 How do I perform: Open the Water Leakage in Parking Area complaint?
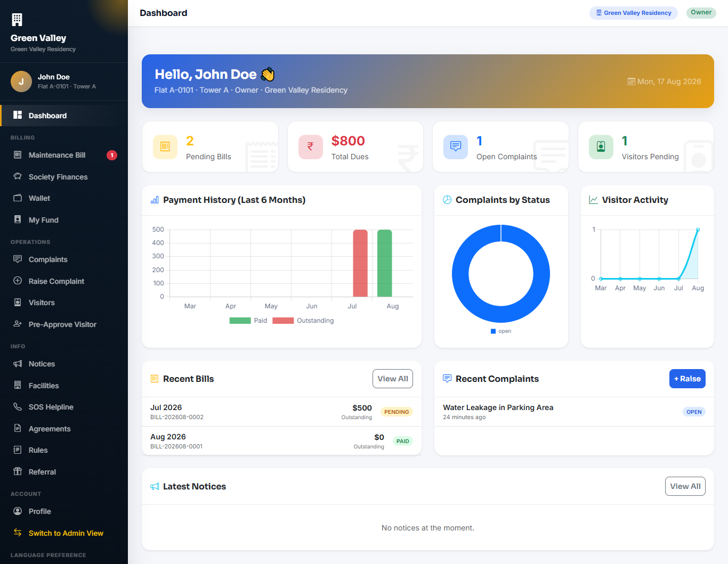pos(574,412)
